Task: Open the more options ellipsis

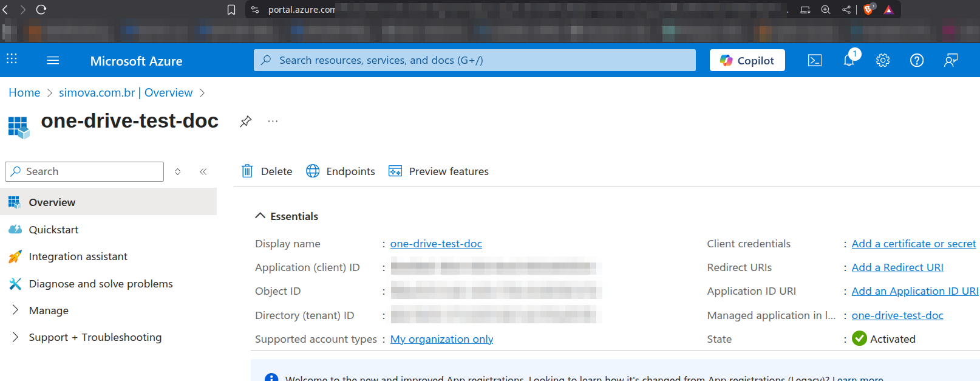Action: pyautogui.click(x=273, y=122)
